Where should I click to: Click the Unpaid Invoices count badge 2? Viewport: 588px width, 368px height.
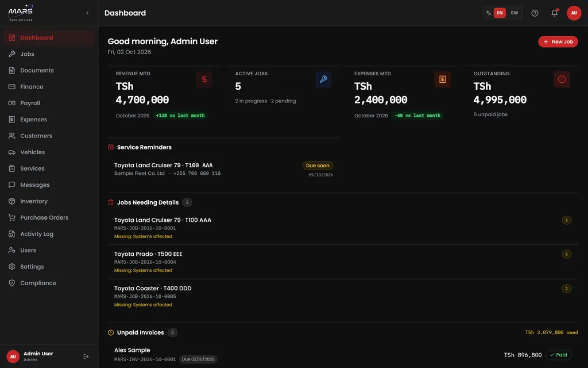(172, 332)
